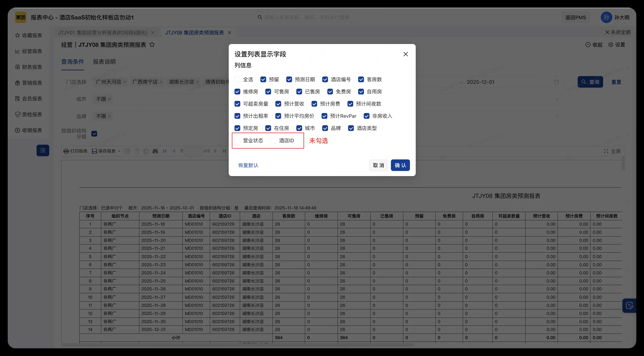
Task: Check the 酒店ID checkbox
Action: [x=273, y=141]
